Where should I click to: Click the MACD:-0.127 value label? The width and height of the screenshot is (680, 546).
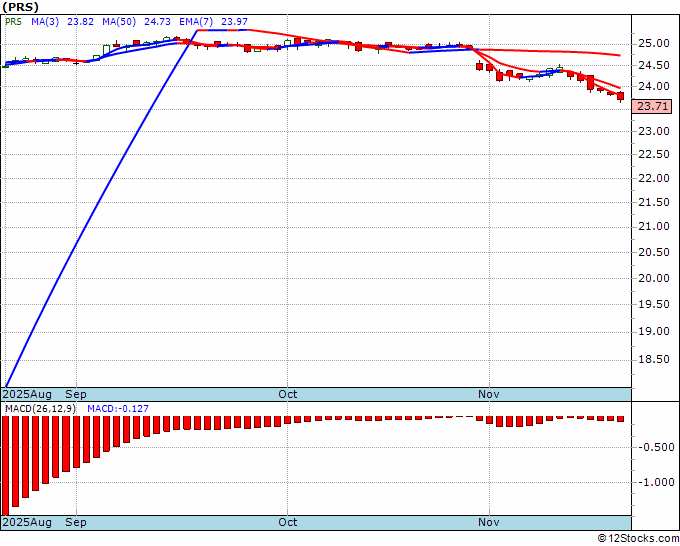click(x=118, y=409)
